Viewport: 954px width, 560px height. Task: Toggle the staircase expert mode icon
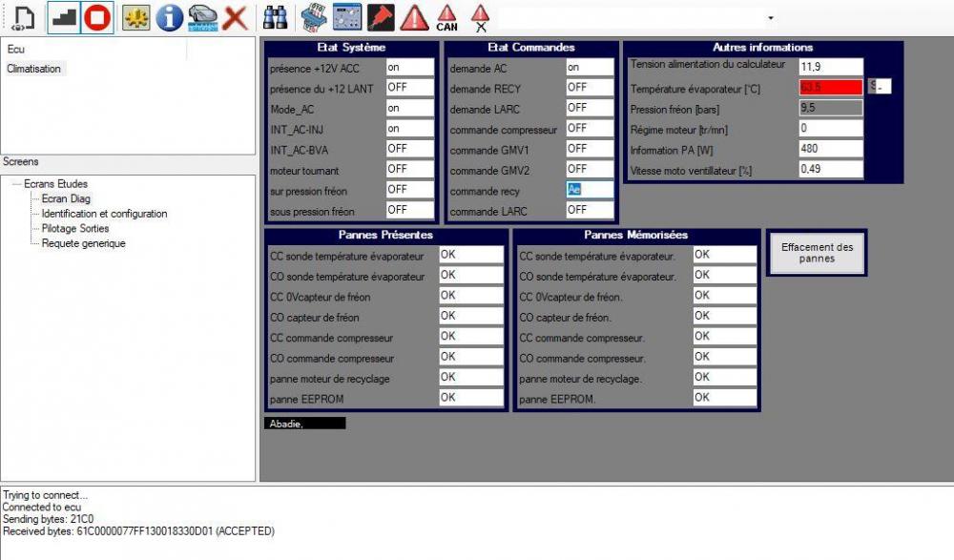tap(63, 18)
